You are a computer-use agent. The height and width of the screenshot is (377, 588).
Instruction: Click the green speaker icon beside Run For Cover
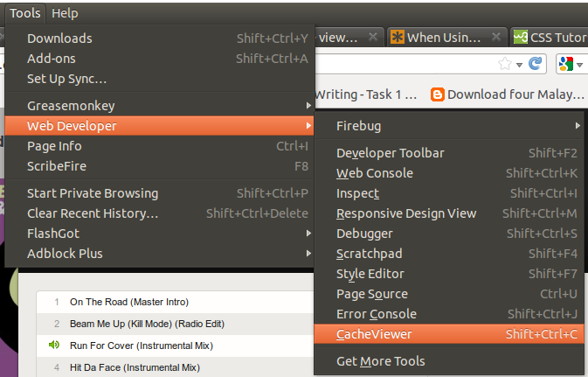(x=54, y=345)
